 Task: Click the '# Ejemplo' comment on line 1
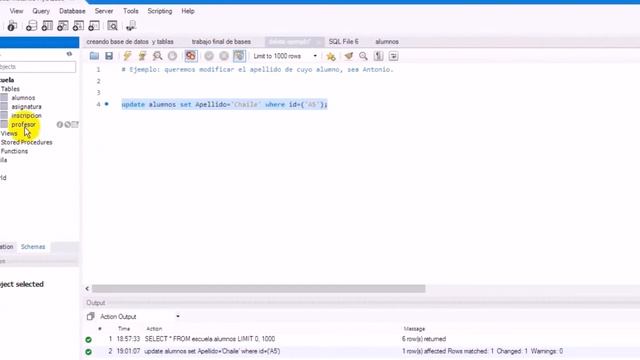click(x=258, y=69)
